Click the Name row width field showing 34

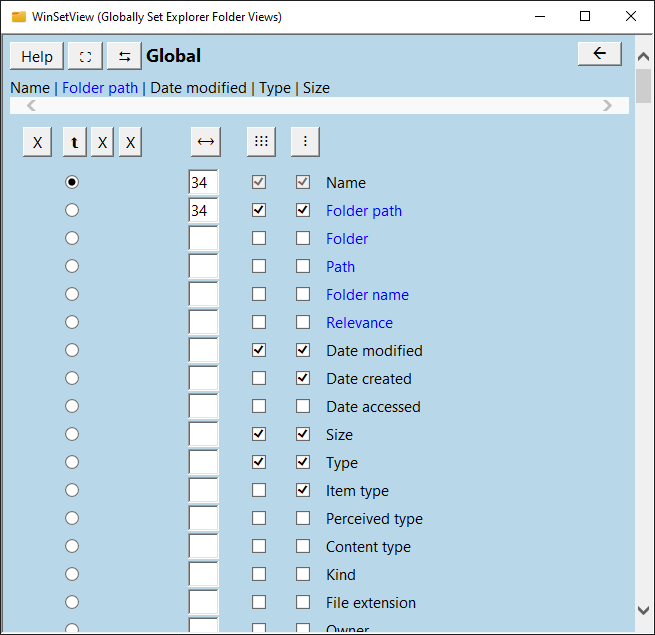pos(203,182)
